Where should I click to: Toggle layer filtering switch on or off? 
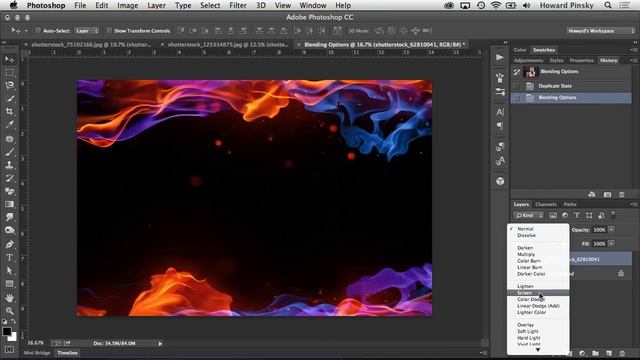pyautogui.click(x=613, y=214)
